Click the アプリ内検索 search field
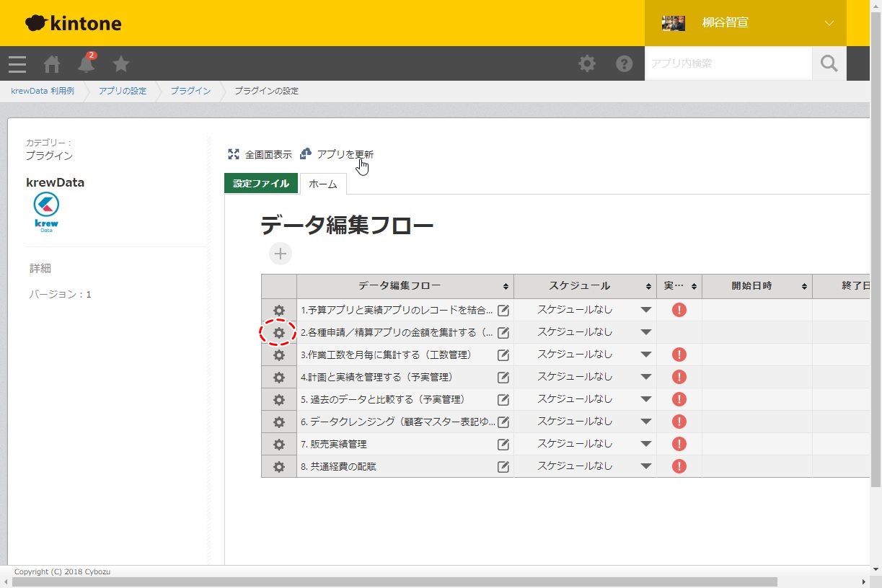Image resolution: width=882 pixels, height=588 pixels. 728,63
